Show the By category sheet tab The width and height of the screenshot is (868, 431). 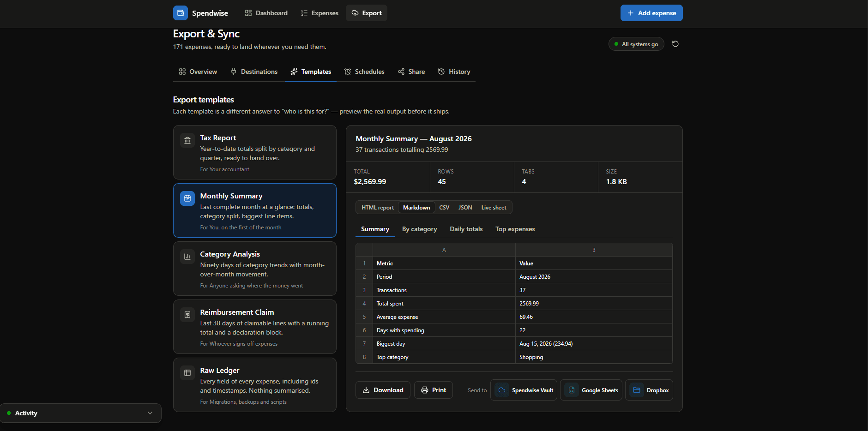(419, 229)
